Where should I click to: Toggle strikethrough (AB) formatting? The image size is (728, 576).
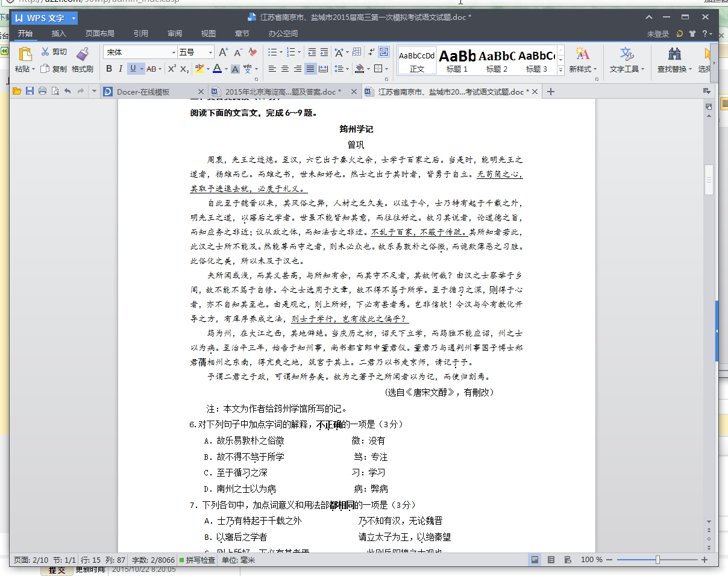point(151,69)
